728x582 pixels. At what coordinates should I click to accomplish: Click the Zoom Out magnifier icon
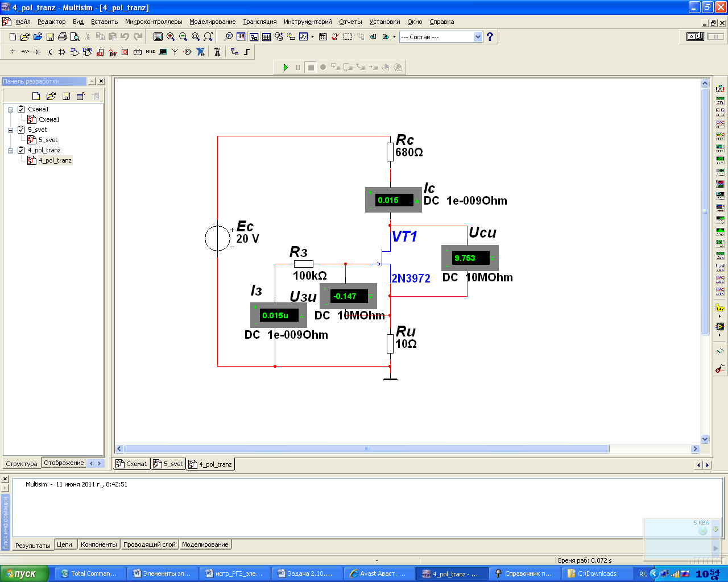coord(183,36)
